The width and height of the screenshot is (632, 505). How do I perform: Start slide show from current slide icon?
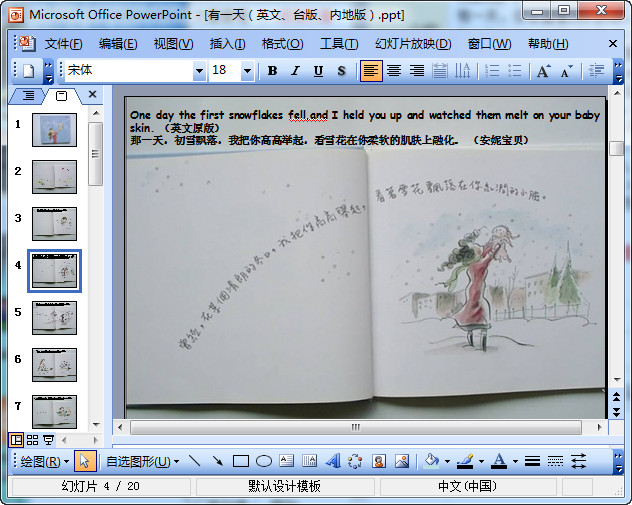coord(48,440)
